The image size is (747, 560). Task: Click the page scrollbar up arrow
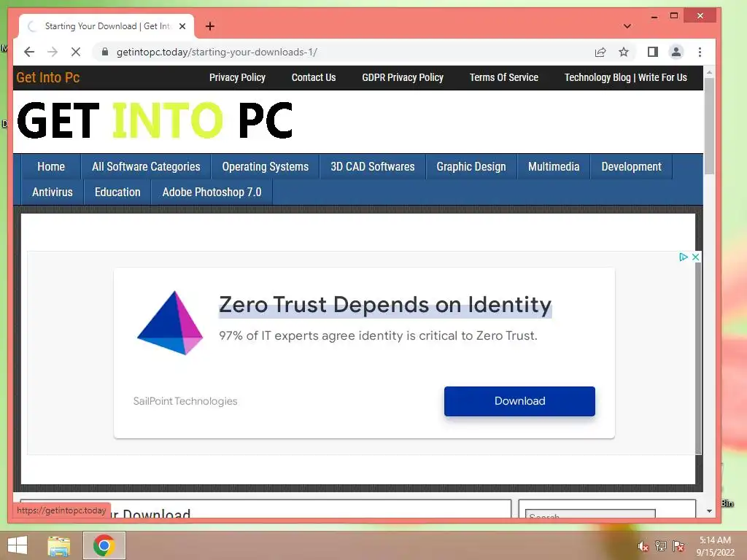click(x=709, y=72)
